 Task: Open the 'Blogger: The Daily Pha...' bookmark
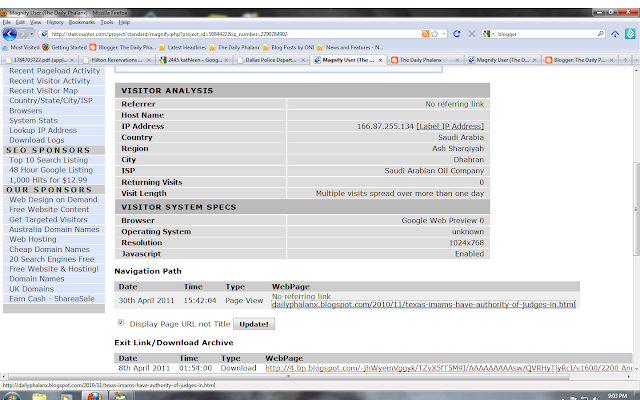[x=123, y=47]
